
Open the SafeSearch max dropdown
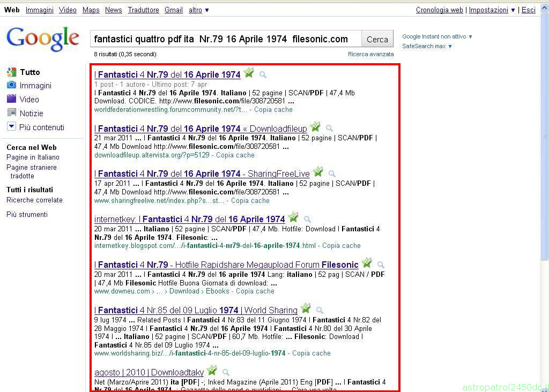427,46
